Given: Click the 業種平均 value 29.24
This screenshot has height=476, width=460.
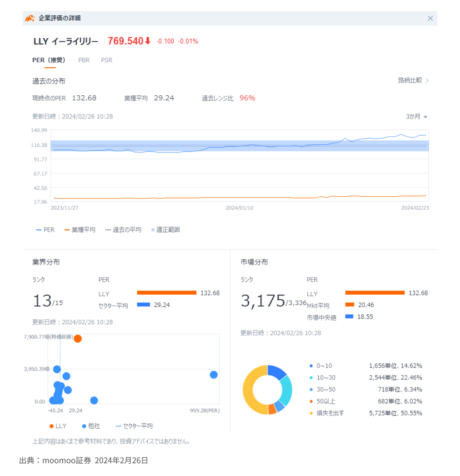Looking at the screenshot, I should tap(164, 98).
